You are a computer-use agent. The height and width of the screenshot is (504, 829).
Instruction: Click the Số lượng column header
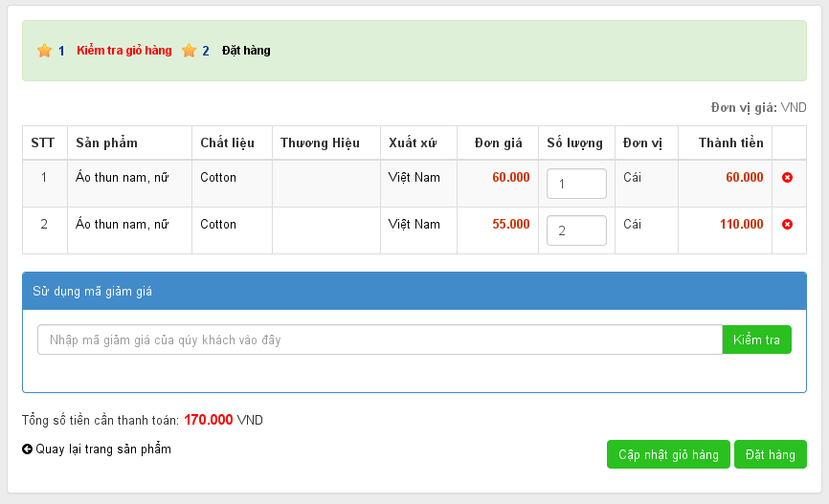[x=574, y=143]
